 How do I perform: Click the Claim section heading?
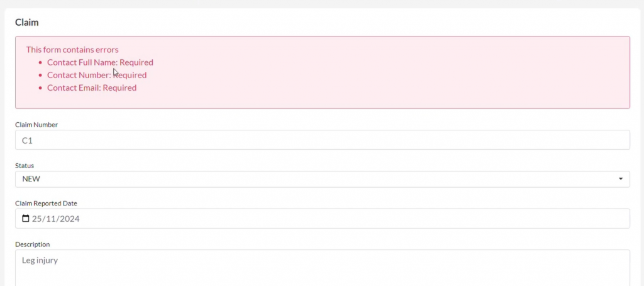27,22
